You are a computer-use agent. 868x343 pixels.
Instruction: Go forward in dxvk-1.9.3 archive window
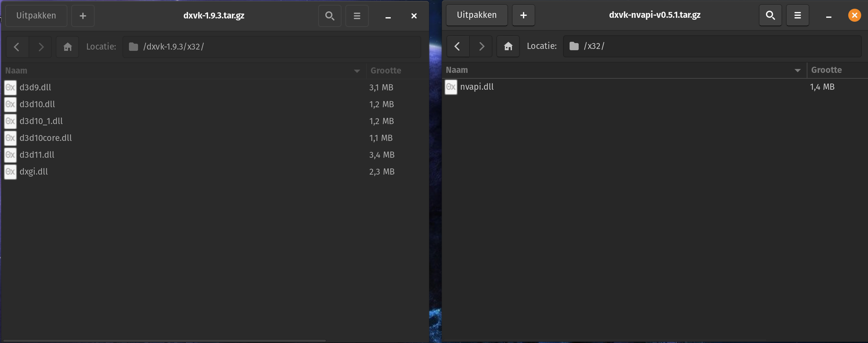coord(41,47)
